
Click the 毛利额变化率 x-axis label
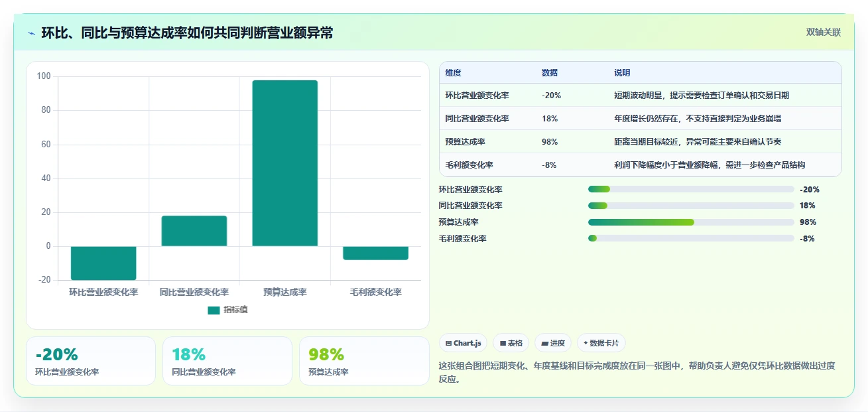pos(376,292)
